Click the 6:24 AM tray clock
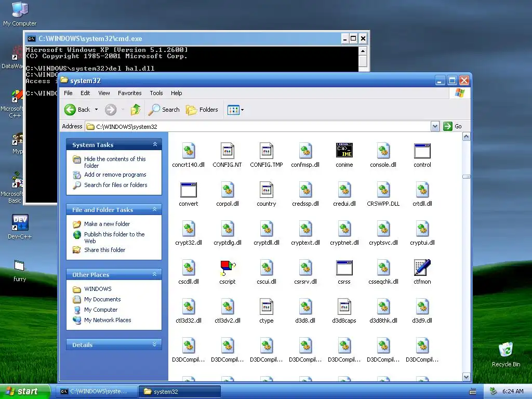Screen dimensions: 532x399 tap(513, 392)
